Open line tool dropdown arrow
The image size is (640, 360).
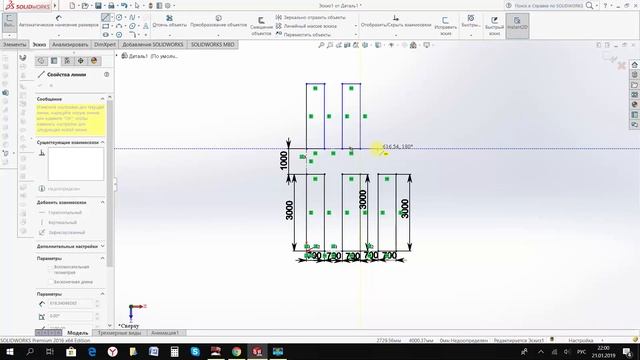click(112, 17)
